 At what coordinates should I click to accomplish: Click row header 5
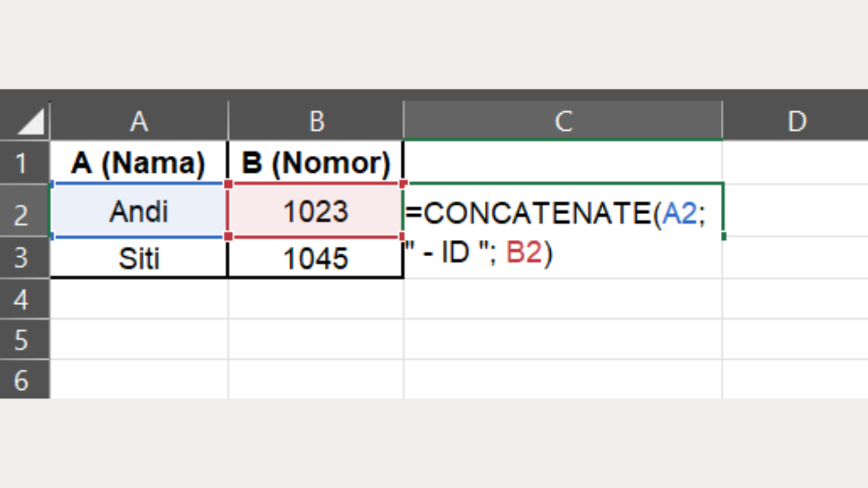[x=25, y=340]
